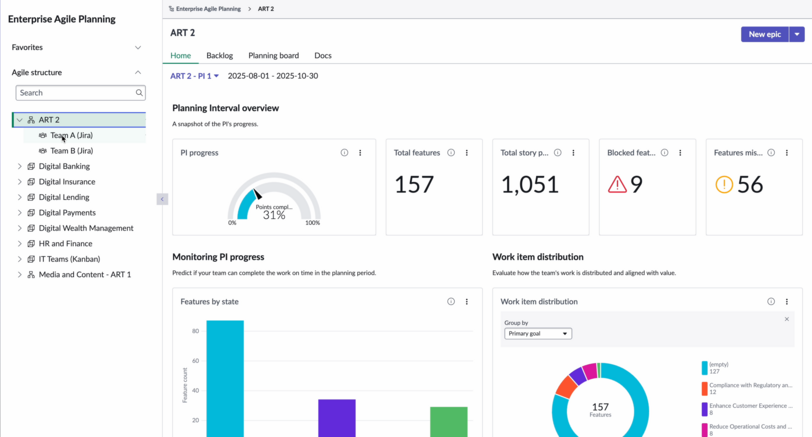Expand the Digital Wealth Management node

(x=19, y=228)
